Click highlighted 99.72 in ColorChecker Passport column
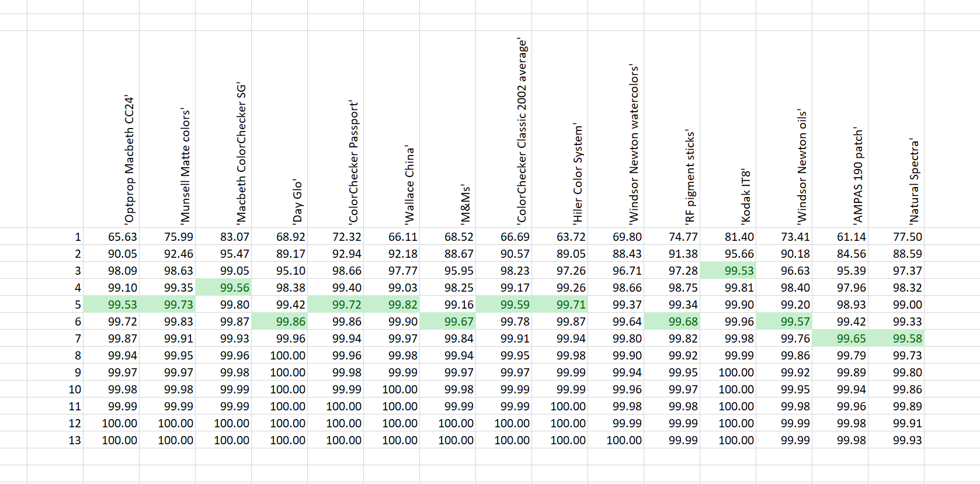 click(335, 305)
